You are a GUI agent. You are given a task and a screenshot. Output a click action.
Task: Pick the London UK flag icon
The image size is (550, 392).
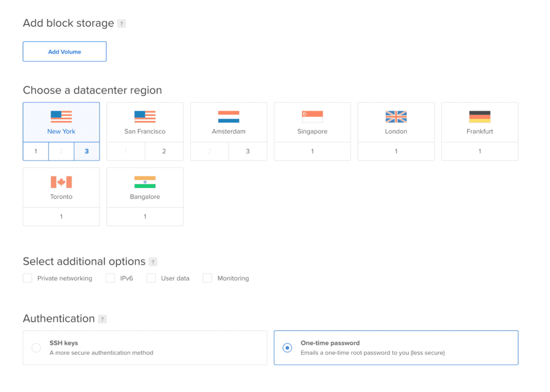[396, 117]
